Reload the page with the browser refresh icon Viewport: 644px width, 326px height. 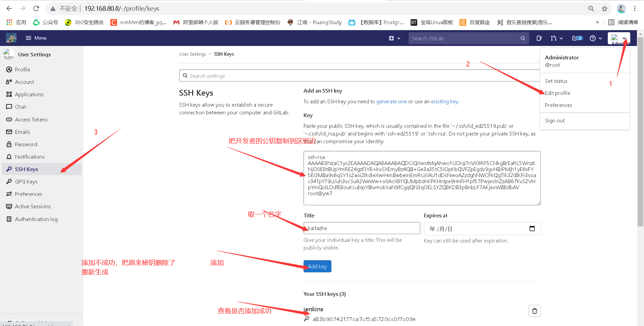tap(36, 8)
